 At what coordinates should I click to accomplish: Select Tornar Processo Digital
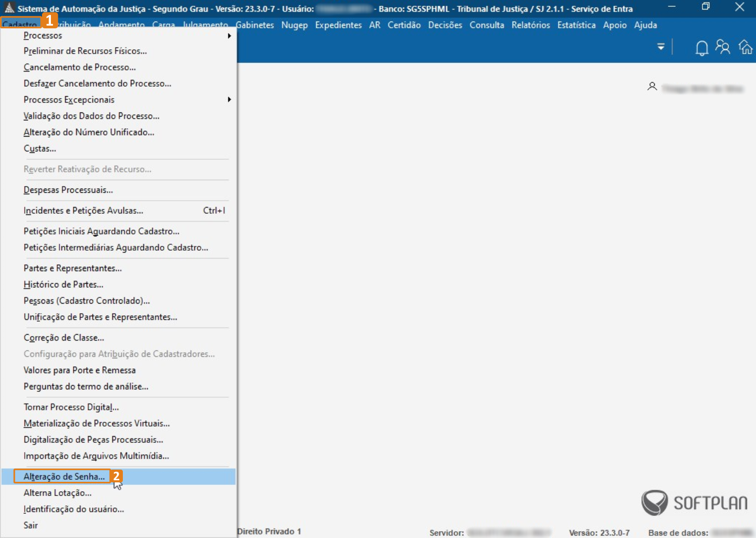(x=118, y=407)
